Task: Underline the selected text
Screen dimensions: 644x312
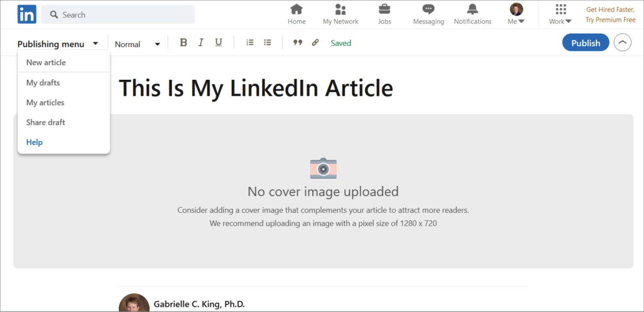Action: click(218, 42)
